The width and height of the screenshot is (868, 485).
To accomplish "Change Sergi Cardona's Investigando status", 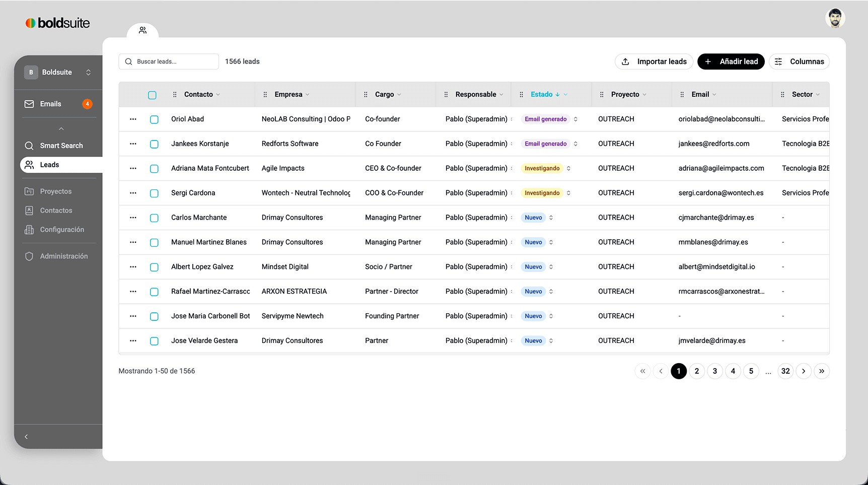I will click(x=546, y=193).
